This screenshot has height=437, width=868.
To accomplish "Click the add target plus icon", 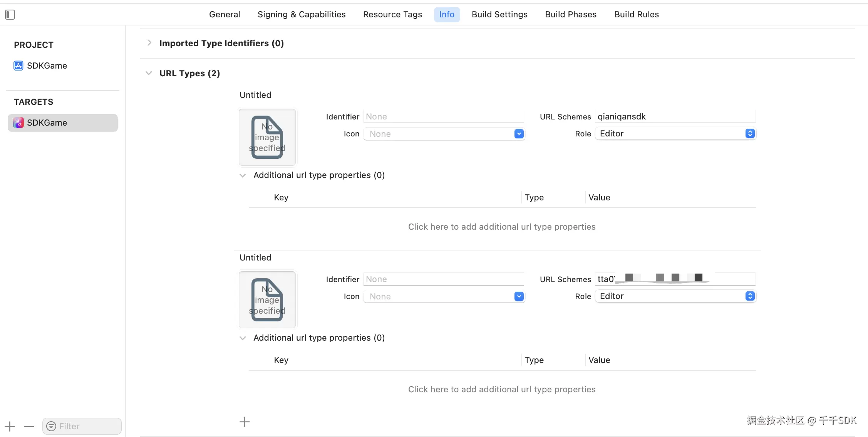I will (10, 426).
